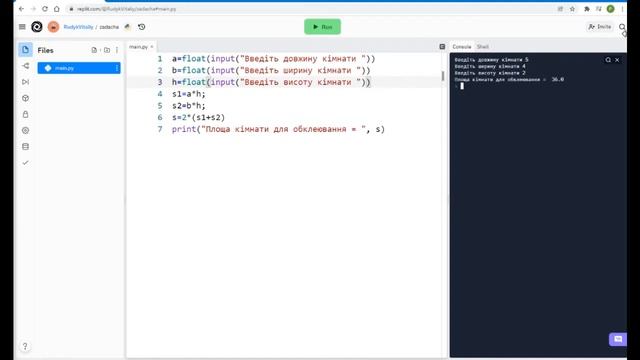
Task: Open the Packages cube icon
Action: (x=25, y=98)
